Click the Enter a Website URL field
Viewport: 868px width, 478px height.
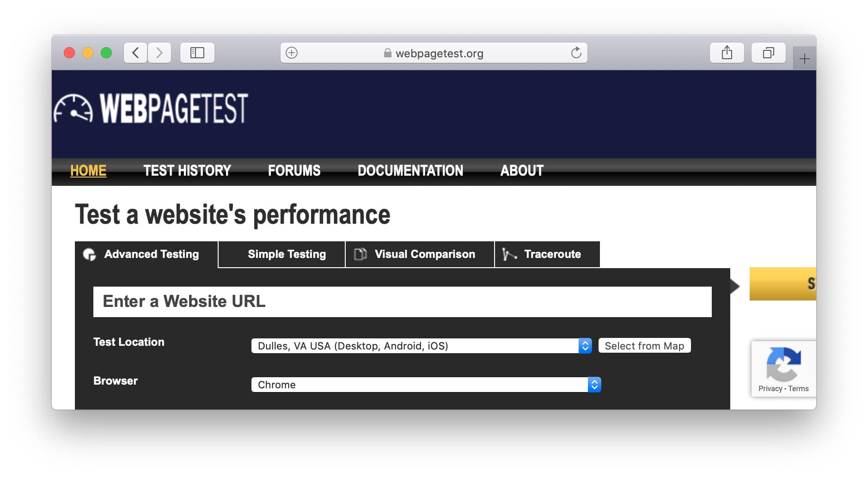click(x=402, y=301)
